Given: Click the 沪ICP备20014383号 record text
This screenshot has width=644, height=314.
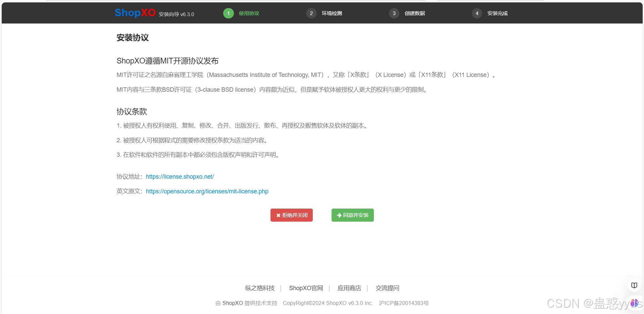Looking at the screenshot, I should click(404, 303).
